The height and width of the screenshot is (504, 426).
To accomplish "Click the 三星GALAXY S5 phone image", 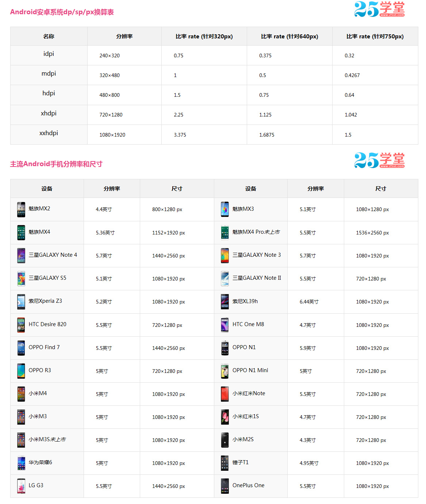I will pos(21,279).
